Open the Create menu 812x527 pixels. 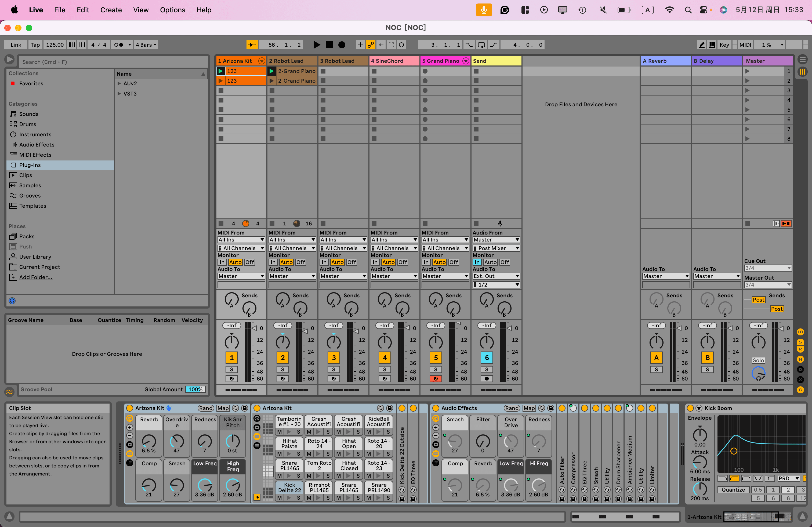(x=111, y=10)
